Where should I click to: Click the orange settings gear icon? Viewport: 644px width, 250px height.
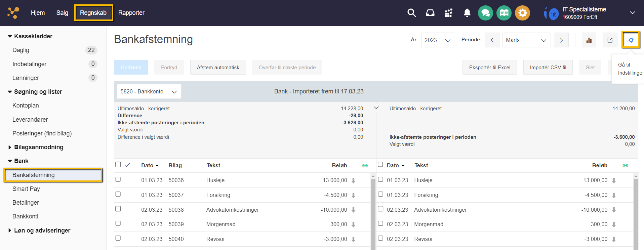(x=522, y=13)
